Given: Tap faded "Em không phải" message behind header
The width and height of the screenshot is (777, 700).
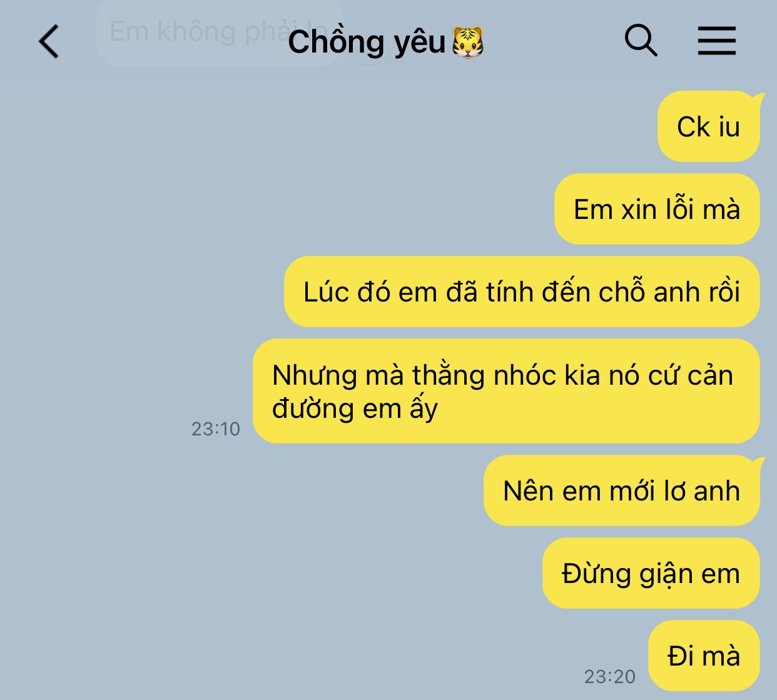Looking at the screenshot, I should tap(219, 32).
